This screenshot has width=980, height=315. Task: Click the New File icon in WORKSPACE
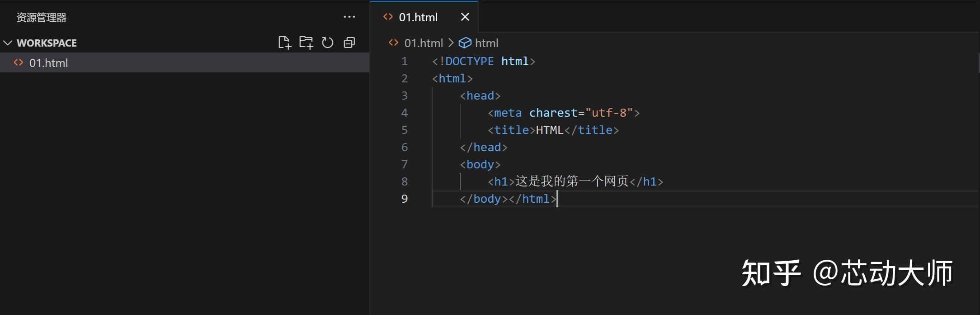[x=284, y=43]
